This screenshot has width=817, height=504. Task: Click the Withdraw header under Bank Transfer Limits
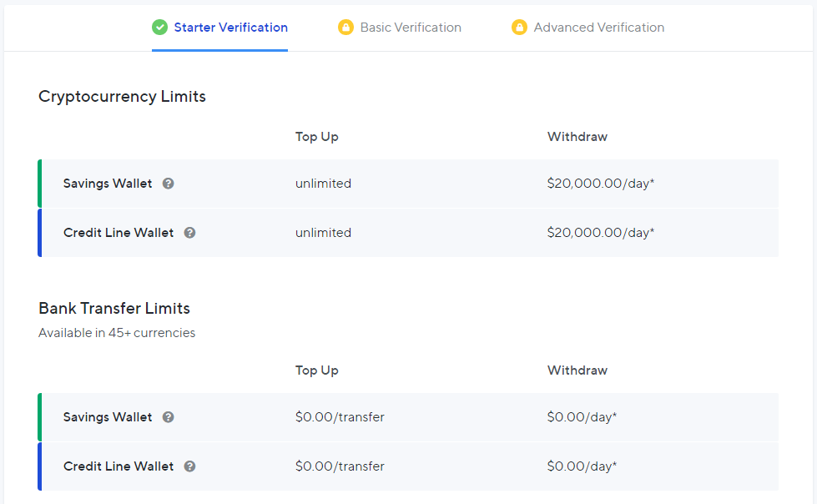[x=577, y=370]
